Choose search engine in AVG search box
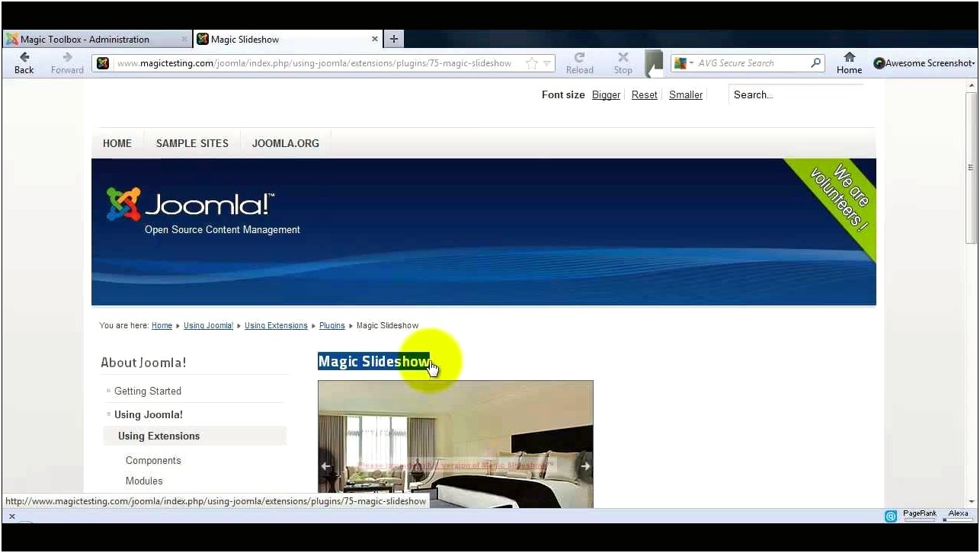Viewport: 980px width, 553px height. pos(684,63)
